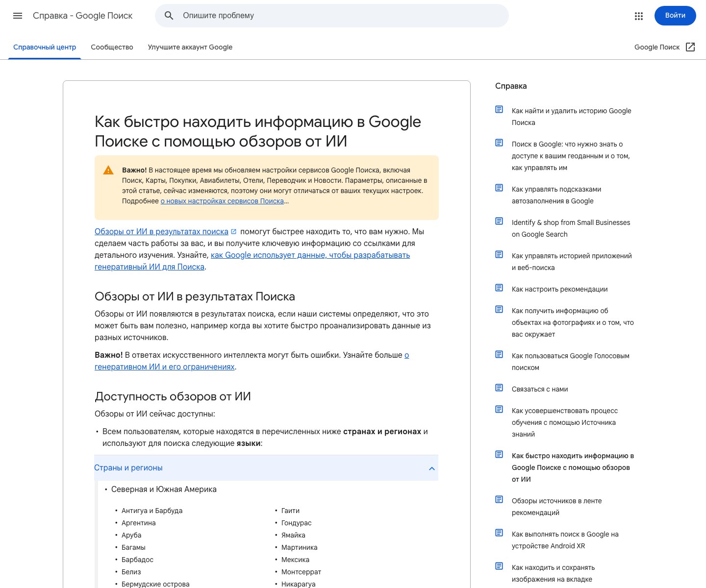Image resolution: width=706 pixels, height=588 pixels.
Task: Open sidebar article Как выполнять поиск на Android XR
Action: click(565, 540)
